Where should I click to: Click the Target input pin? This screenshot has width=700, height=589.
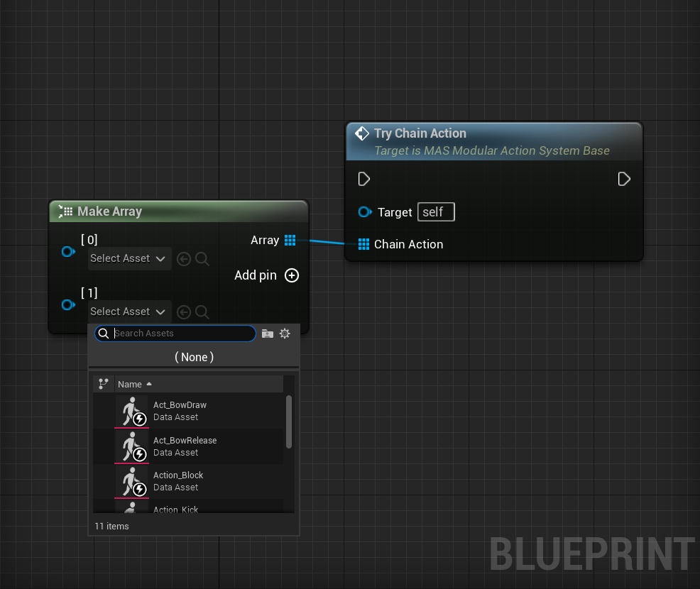pyautogui.click(x=365, y=212)
